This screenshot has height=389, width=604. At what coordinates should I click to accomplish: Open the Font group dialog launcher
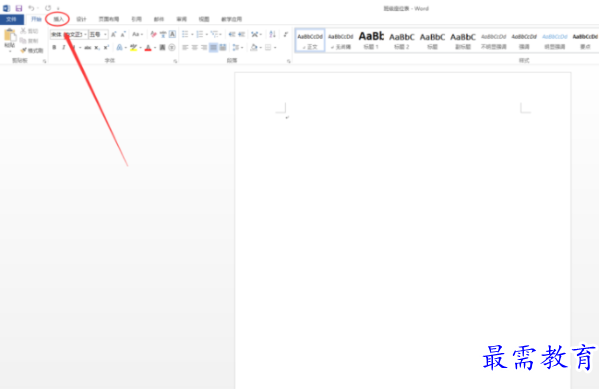pos(175,61)
